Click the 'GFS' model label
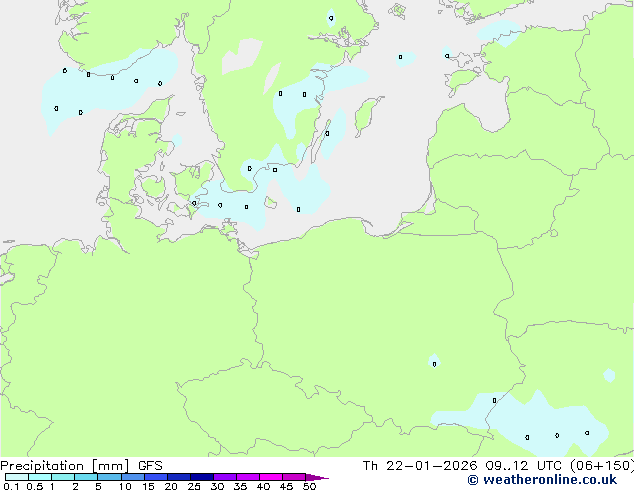The image size is (634, 490). coord(150,466)
